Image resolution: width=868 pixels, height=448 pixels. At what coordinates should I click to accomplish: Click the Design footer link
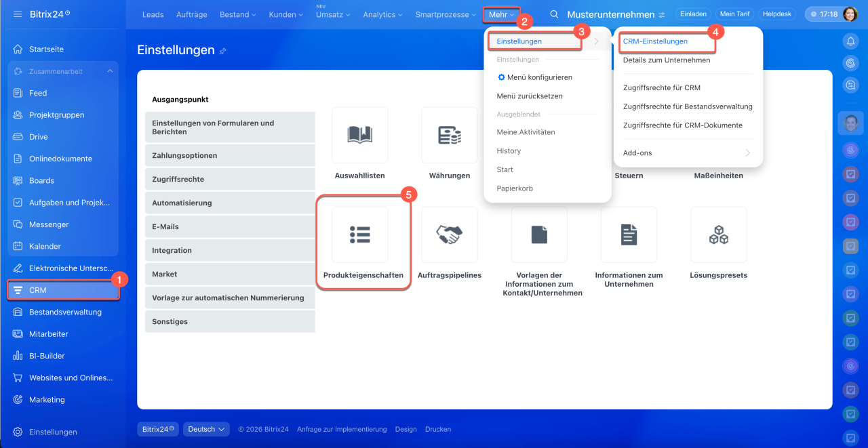(406, 429)
